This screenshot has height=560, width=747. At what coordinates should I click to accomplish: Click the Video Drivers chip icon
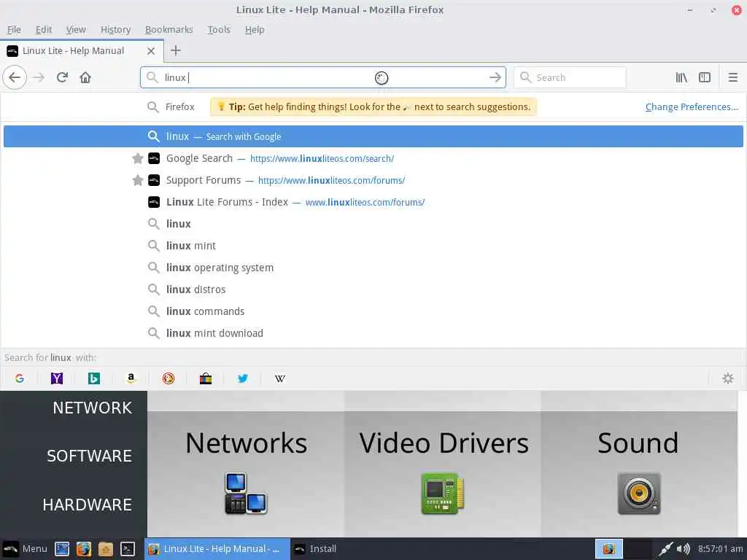tap(443, 494)
